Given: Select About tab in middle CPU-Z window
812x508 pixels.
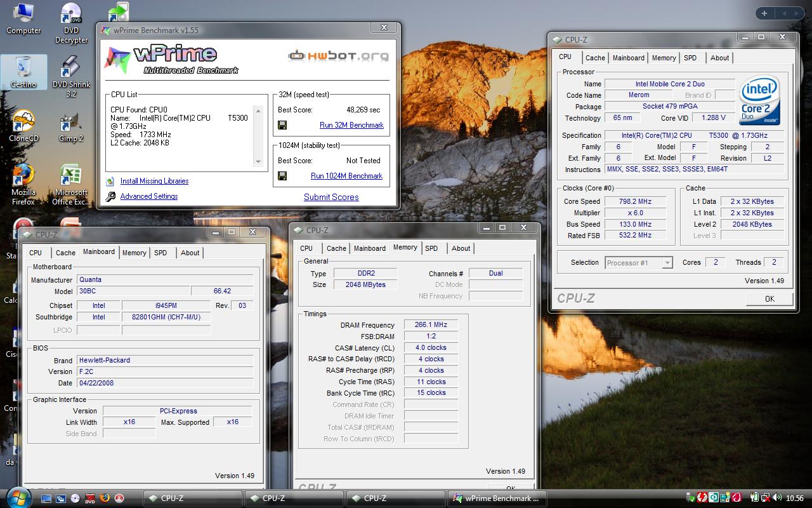Looking at the screenshot, I should tap(461, 248).
